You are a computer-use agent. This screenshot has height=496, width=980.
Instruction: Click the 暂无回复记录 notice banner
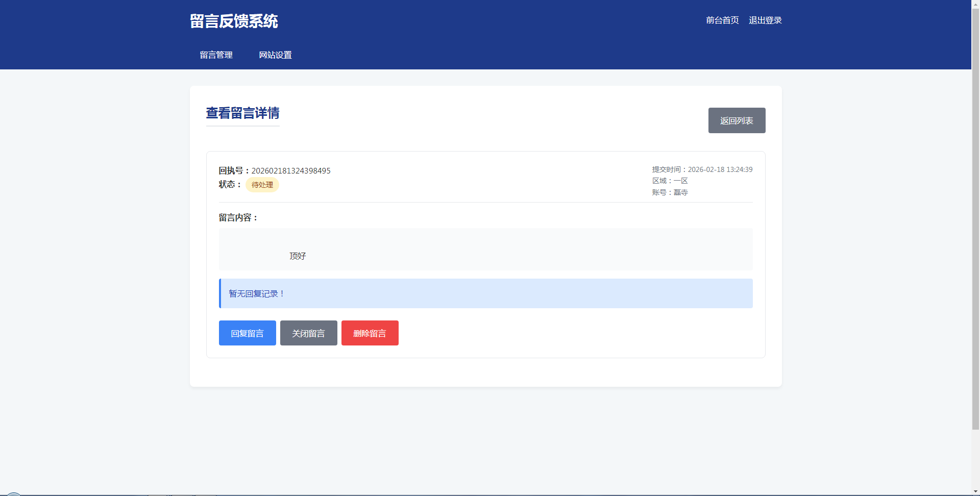[485, 293]
